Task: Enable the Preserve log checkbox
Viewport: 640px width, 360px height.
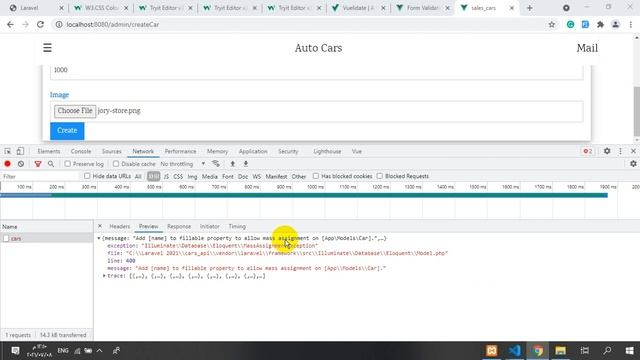Action: (67, 164)
